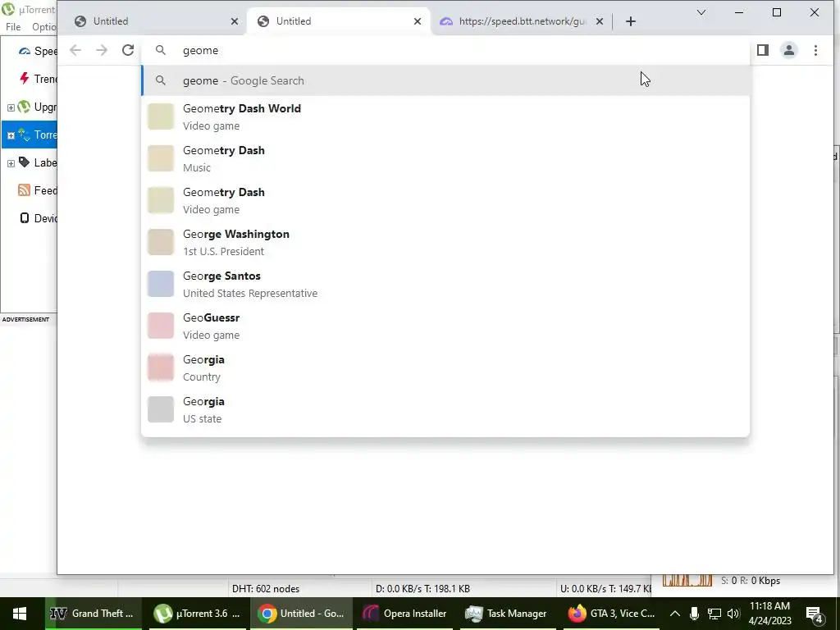840x630 pixels.
Task: Expand the Torrents tree node
Action: pyautogui.click(x=11, y=135)
